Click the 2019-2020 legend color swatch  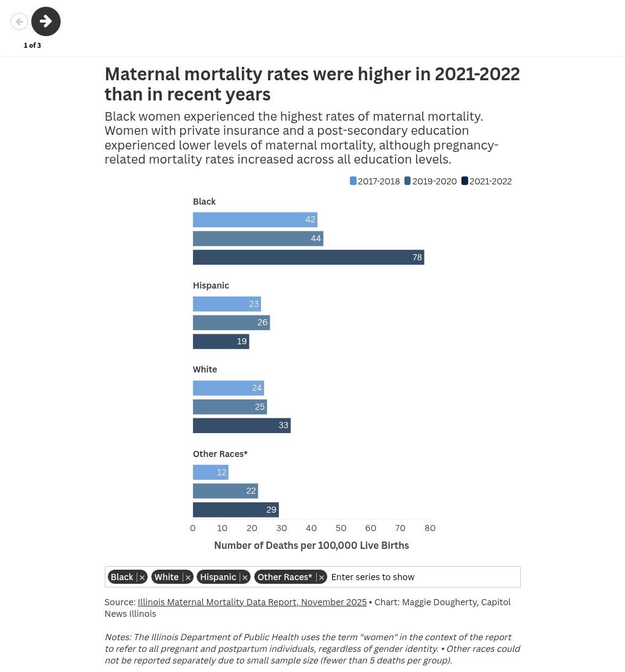tap(407, 181)
